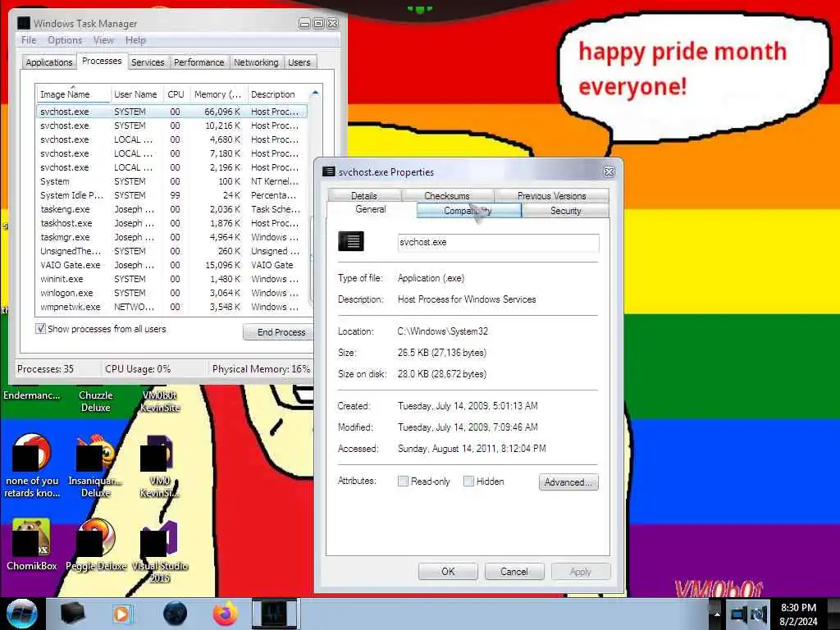
Task: Click the End Process button
Action: [278, 332]
